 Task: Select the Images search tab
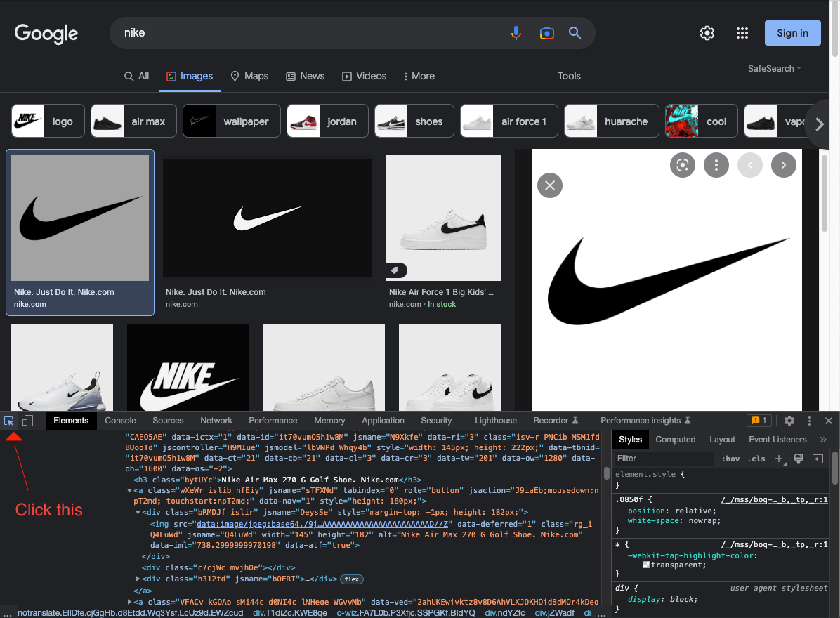(x=190, y=76)
